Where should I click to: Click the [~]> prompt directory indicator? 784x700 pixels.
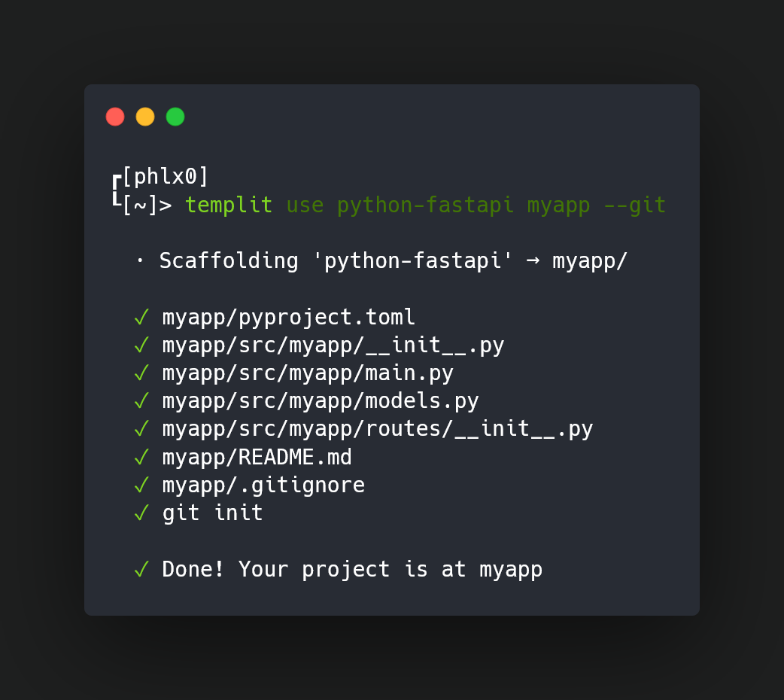[147, 205]
